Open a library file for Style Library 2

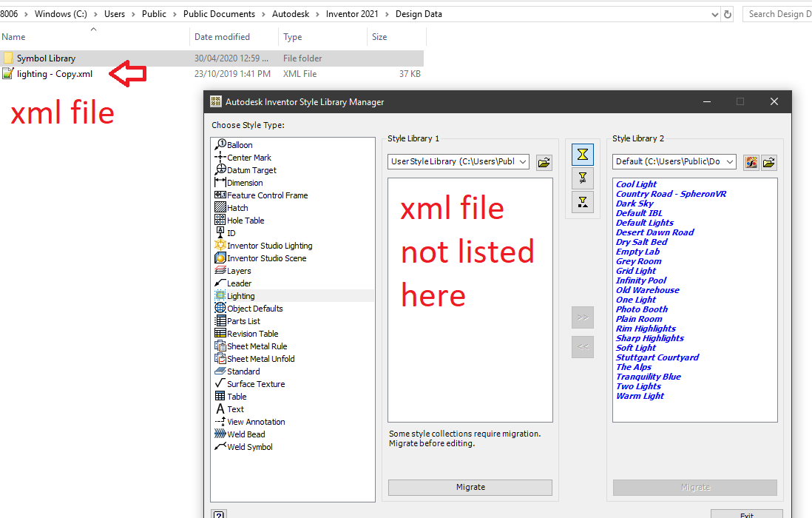(x=769, y=162)
